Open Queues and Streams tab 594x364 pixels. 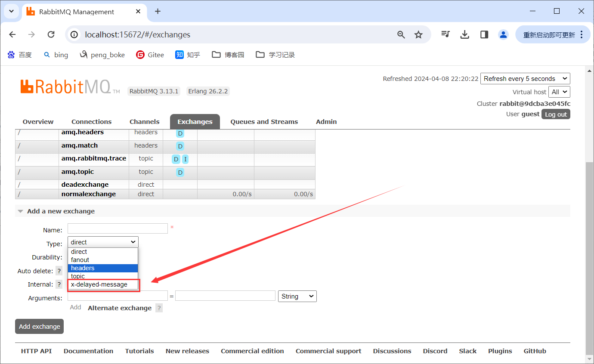(264, 122)
